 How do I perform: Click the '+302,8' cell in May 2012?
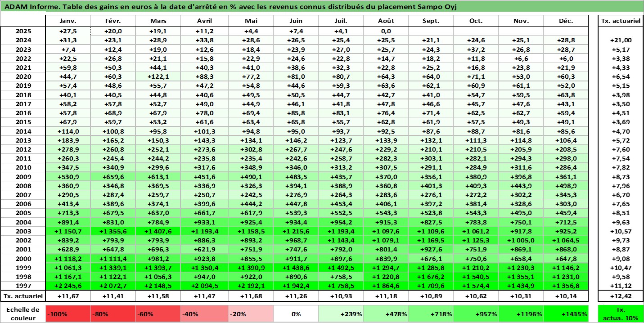coord(251,149)
